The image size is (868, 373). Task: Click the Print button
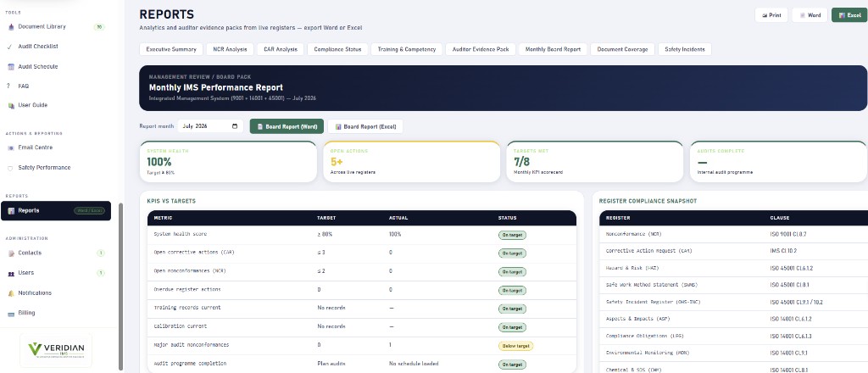[771, 15]
